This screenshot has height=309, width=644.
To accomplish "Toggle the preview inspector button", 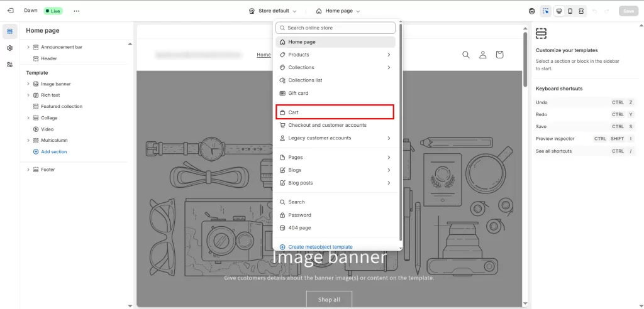I will click(x=545, y=11).
